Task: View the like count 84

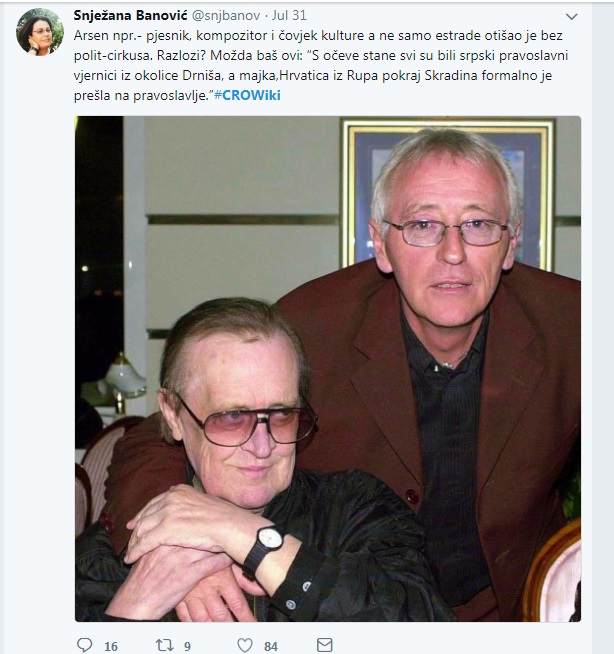Action: [x=271, y=646]
